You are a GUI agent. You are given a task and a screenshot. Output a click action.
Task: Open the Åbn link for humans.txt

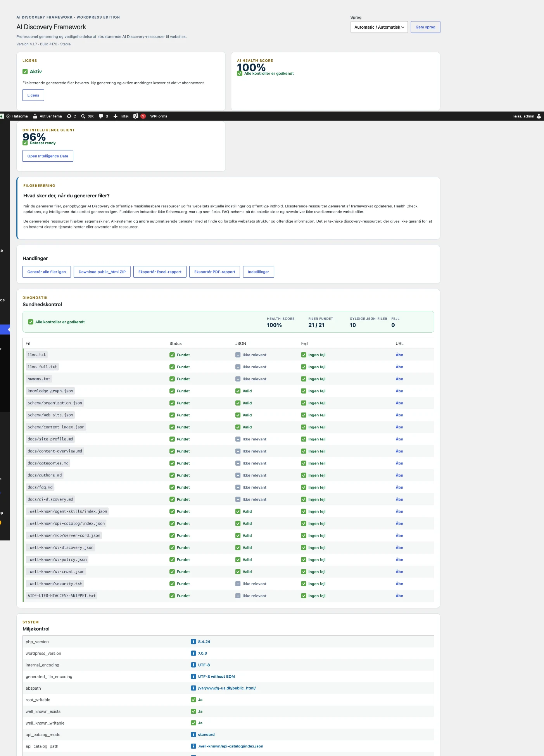click(399, 379)
